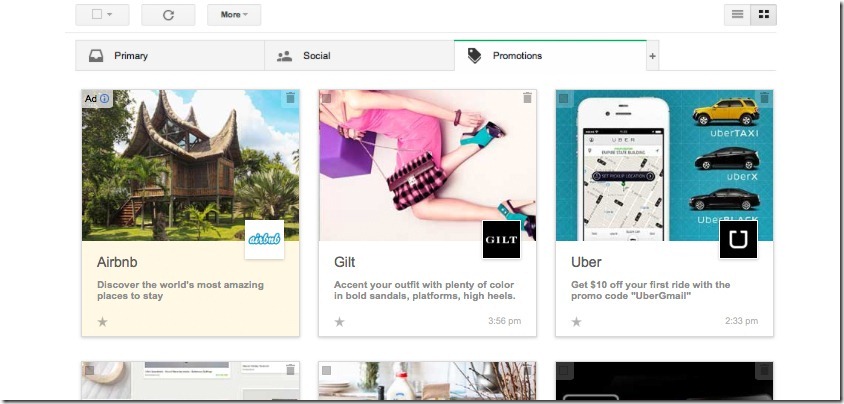Open the Airbnb card title
The width and height of the screenshot is (844, 404).
point(117,263)
